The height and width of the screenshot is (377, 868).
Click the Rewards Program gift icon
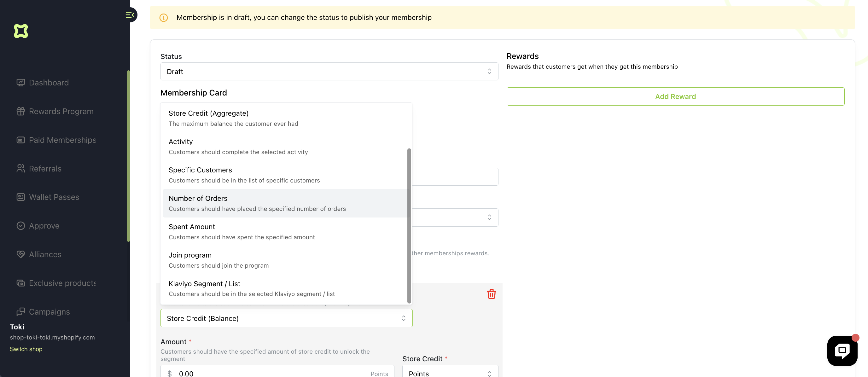pyautogui.click(x=20, y=111)
